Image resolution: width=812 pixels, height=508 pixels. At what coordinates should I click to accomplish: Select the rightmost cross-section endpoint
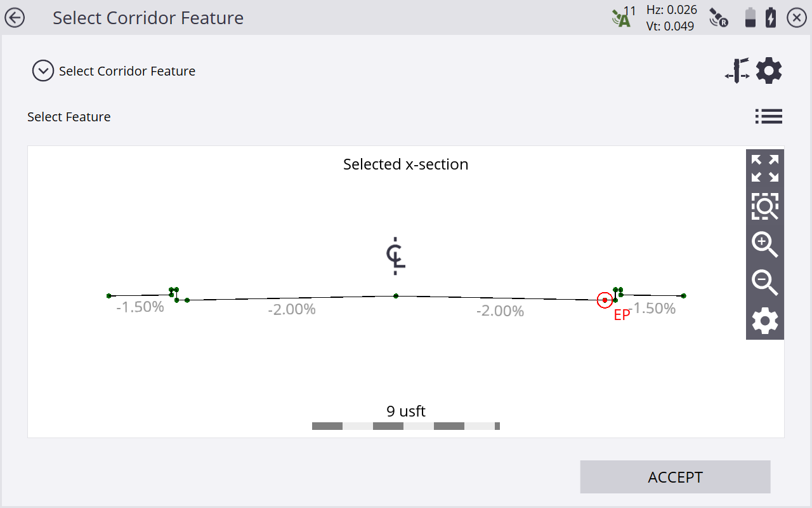coord(684,296)
